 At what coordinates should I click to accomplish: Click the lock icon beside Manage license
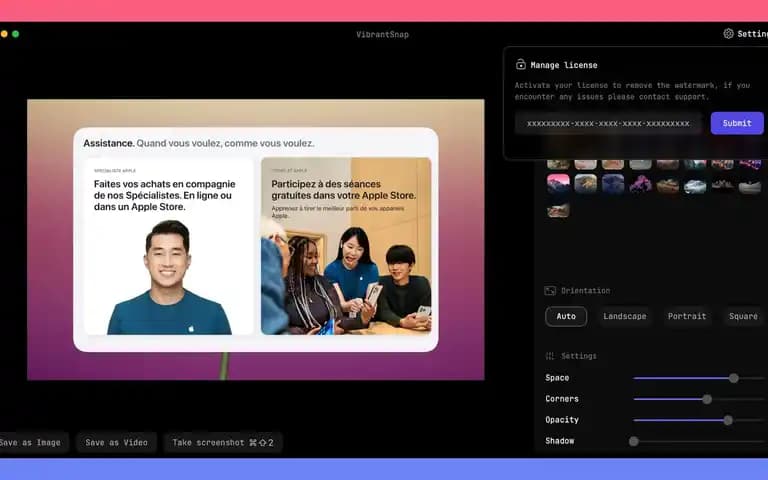(x=520, y=64)
